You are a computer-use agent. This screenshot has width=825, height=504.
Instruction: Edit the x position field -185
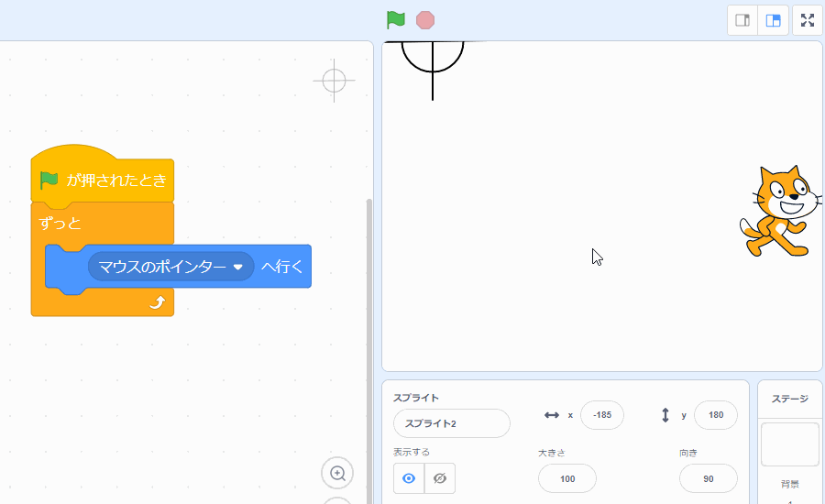pyautogui.click(x=602, y=414)
